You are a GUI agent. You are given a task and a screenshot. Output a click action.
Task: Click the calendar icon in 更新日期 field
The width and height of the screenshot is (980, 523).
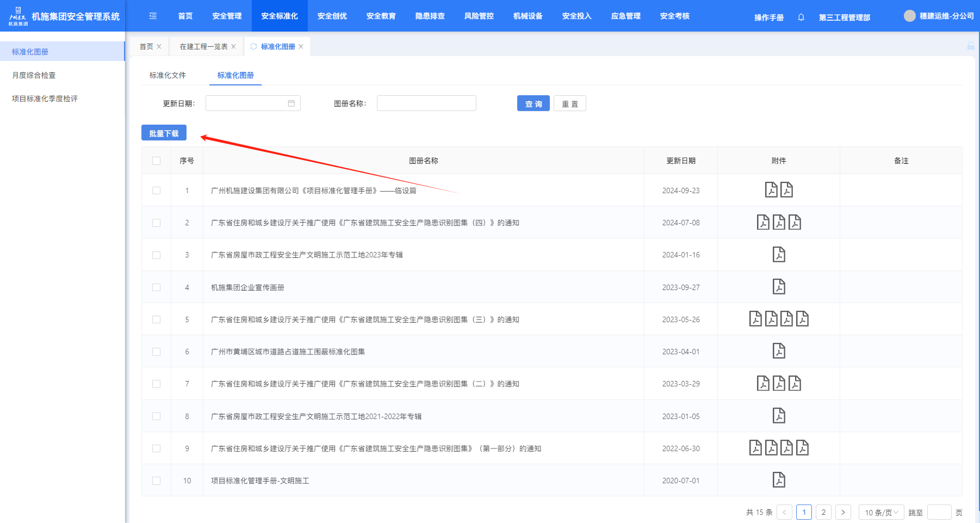click(291, 103)
